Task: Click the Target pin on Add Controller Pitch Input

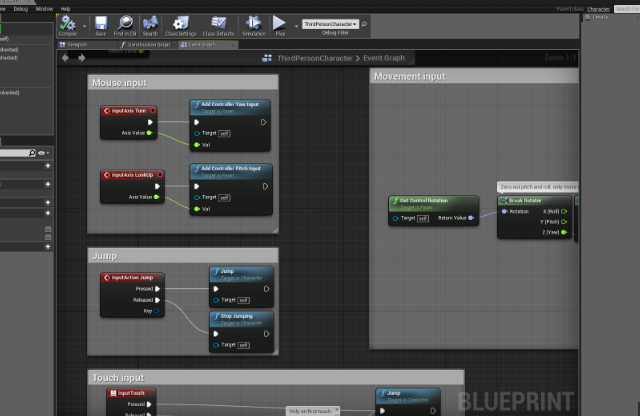Action: click(197, 197)
